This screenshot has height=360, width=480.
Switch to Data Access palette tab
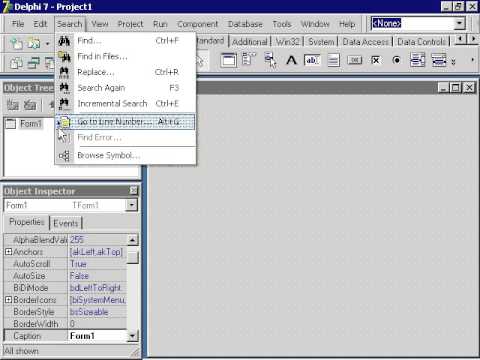tap(365, 42)
